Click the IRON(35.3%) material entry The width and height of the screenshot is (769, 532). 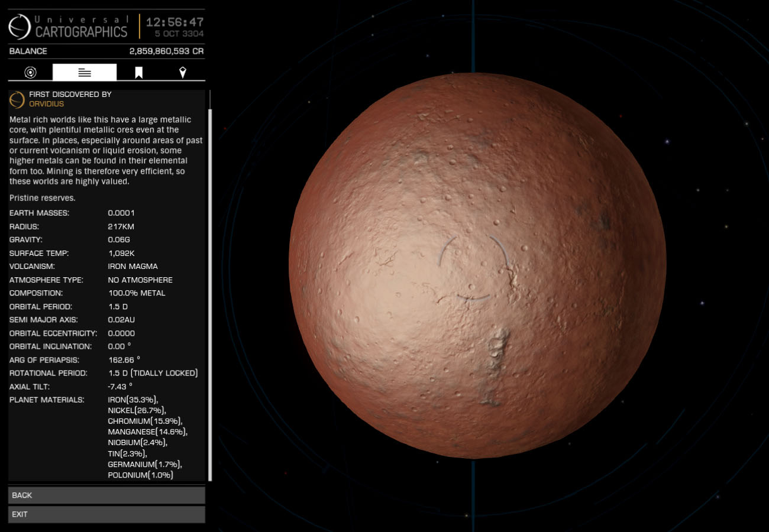tap(133, 400)
